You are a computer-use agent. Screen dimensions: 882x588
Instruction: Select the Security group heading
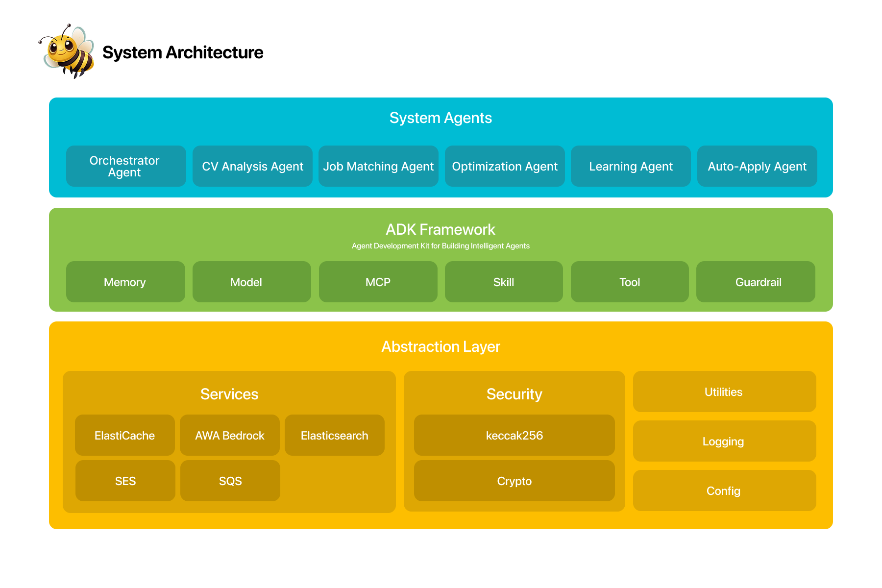[x=514, y=394]
